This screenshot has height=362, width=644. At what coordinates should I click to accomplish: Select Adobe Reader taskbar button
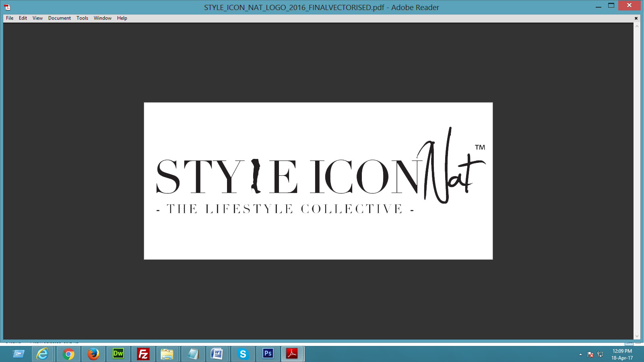point(292,354)
